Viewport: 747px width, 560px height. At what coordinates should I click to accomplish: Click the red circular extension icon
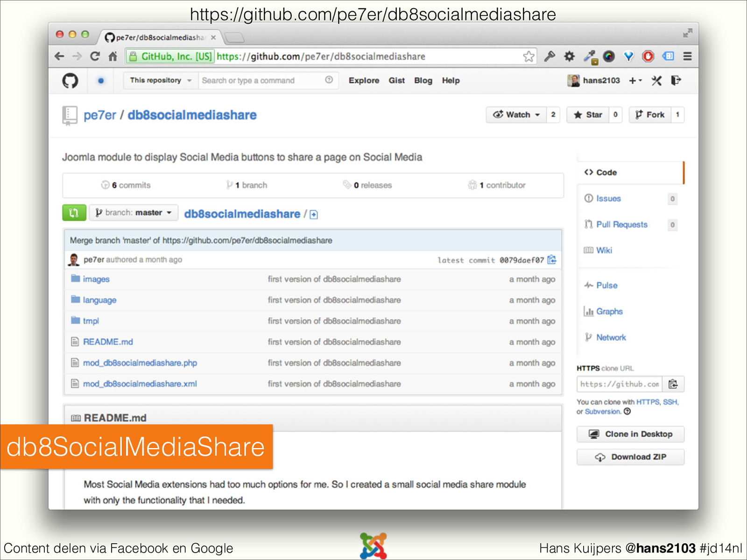tap(648, 56)
